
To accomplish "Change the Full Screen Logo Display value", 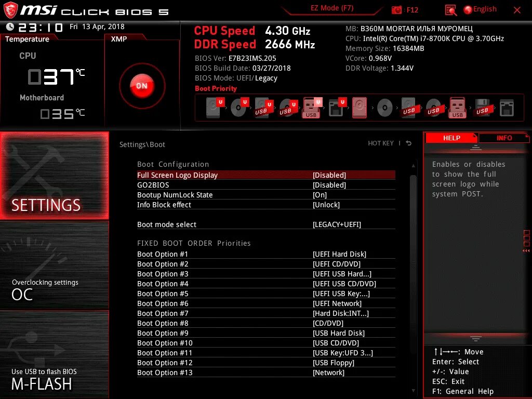I will click(329, 175).
